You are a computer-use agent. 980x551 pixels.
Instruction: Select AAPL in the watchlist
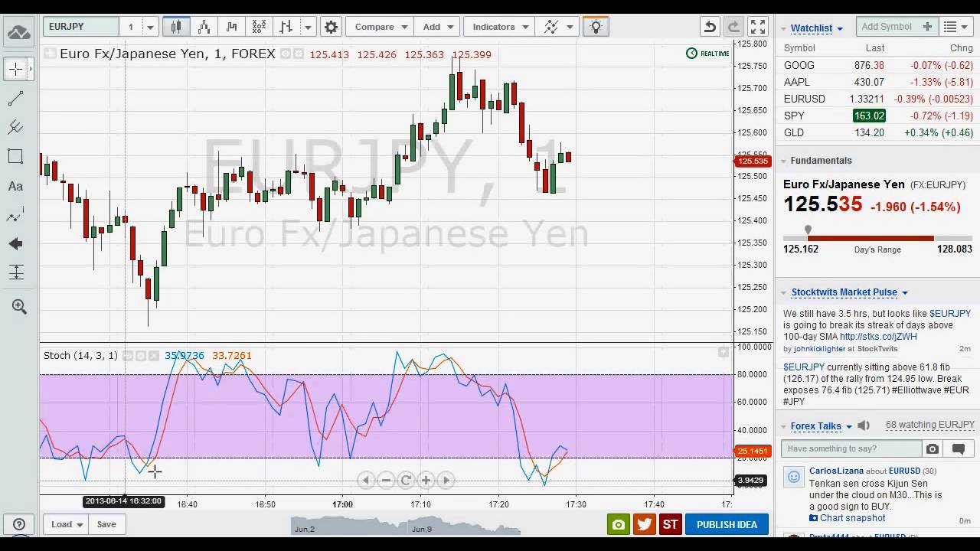click(878, 82)
